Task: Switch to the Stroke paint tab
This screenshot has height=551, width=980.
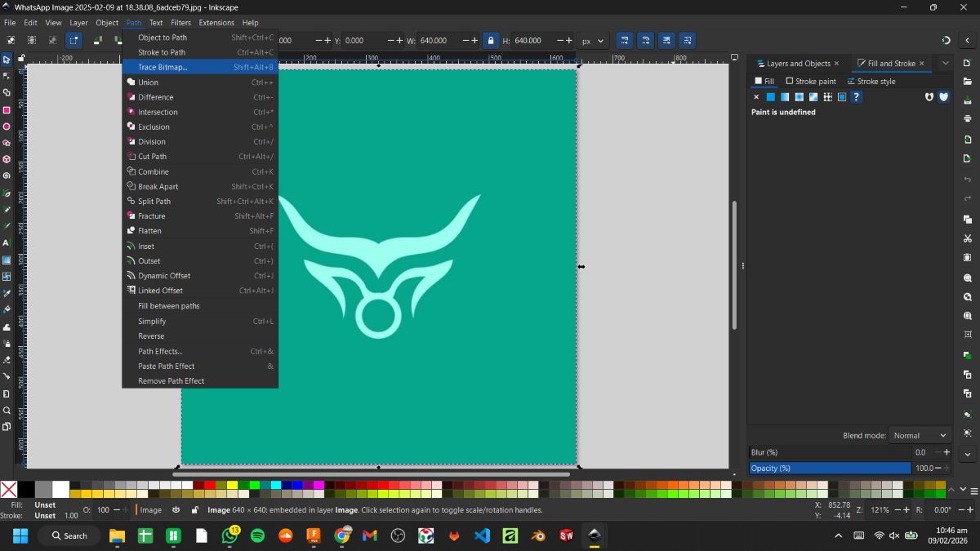Action: point(811,81)
